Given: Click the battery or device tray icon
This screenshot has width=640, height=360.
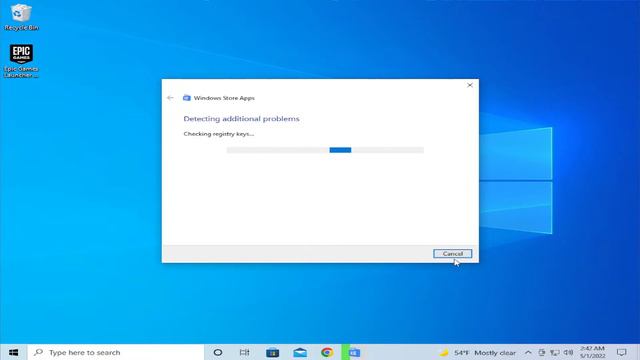Looking at the screenshot, I should [x=542, y=352].
